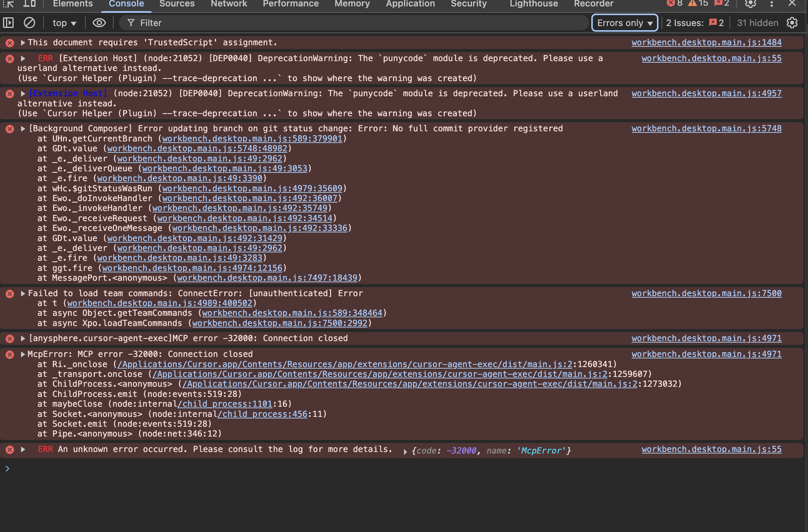Click the '2 Issues' indicator
Image resolution: width=808 pixels, height=532 pixels.
click(x=694, y=23)
